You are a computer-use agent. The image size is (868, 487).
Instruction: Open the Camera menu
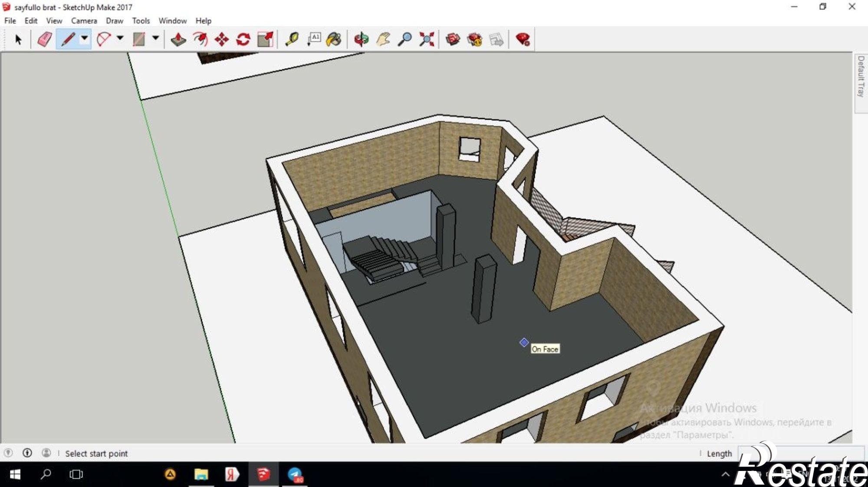click(x=84, y=20)
